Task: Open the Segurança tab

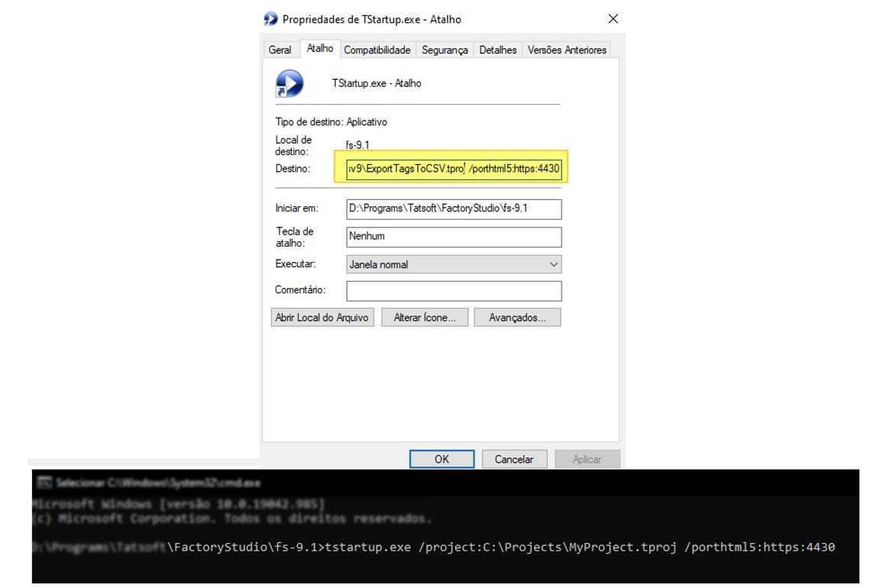Action: [x=445, y=50]
